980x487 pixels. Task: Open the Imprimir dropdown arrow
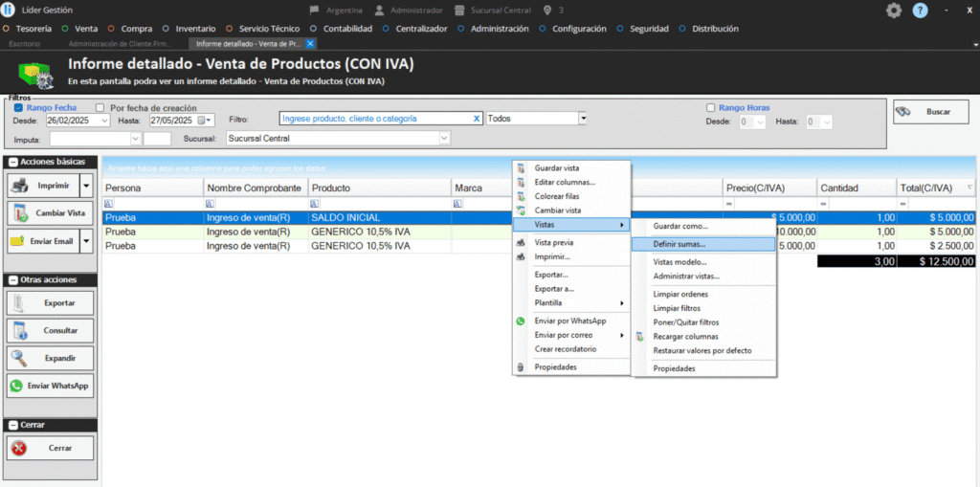click(87, 185)
